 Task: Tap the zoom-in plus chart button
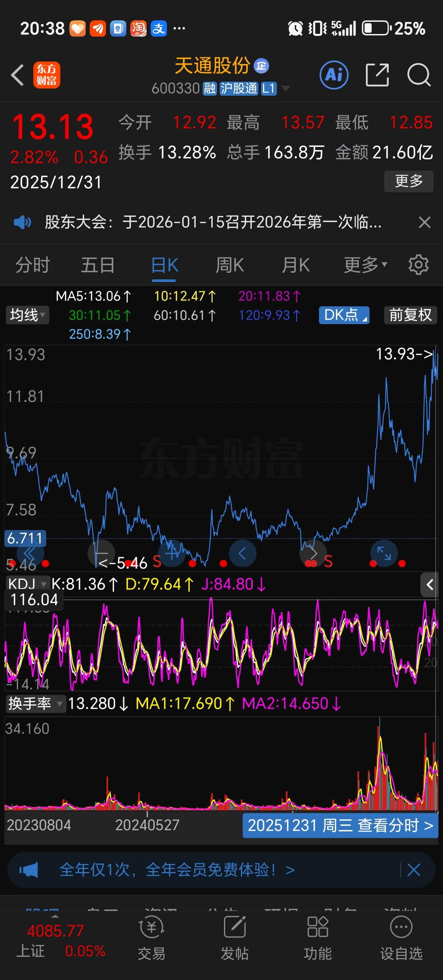click(172, 553)
